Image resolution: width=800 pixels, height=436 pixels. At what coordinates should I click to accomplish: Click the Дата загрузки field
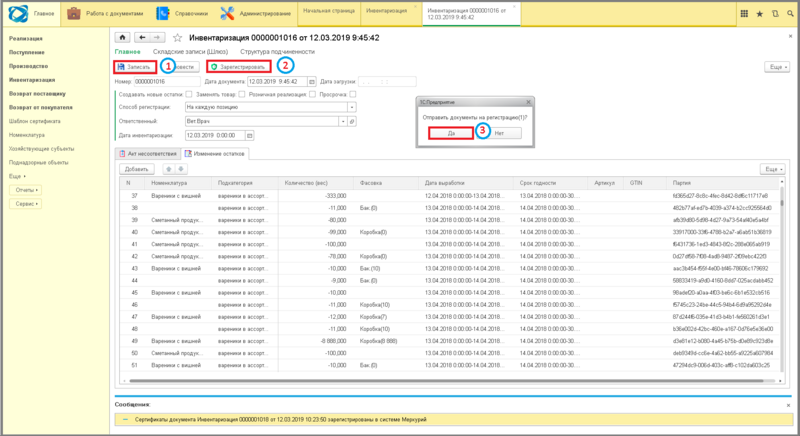point(387,82)
